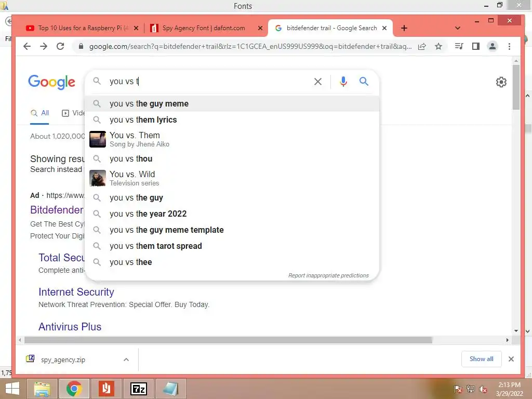This screenshot has height=399, width=532.
Task: Start voice search with the microphone
Action: (x=343, y=82)
